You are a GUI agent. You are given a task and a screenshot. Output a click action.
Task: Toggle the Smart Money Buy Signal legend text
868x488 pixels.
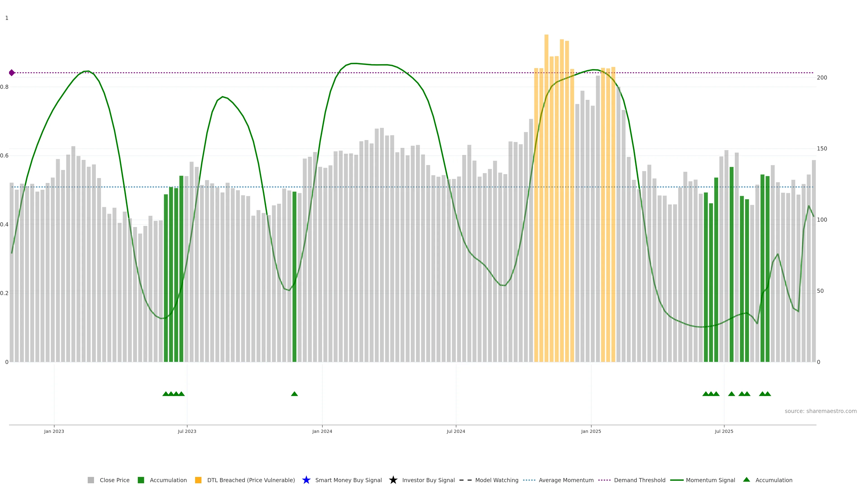(348, 480)
